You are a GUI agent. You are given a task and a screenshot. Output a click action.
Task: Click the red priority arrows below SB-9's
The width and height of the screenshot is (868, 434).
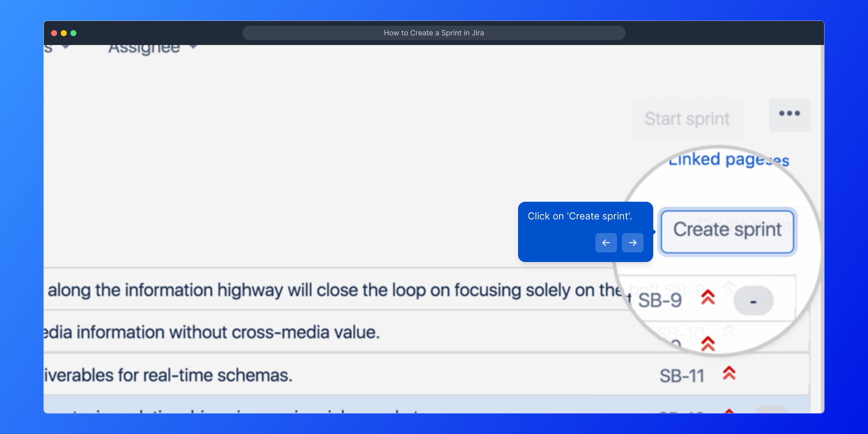click(708, 344)
